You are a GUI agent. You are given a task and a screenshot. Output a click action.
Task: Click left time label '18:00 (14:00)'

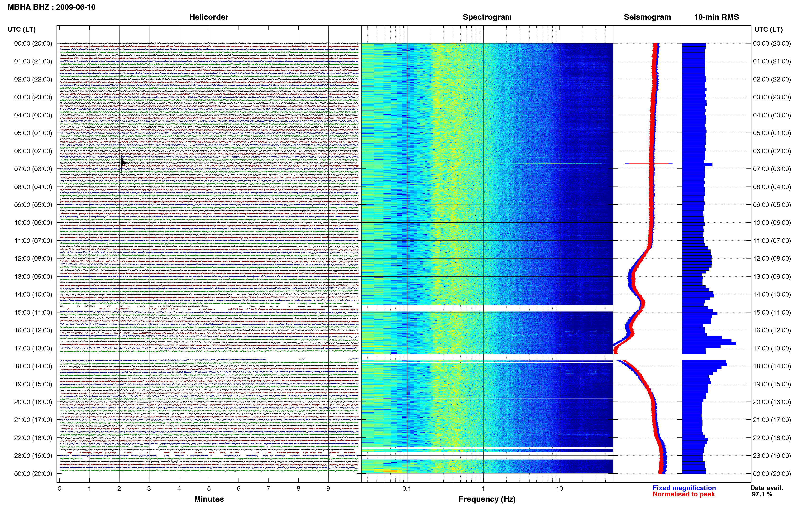tap(33, 366)
